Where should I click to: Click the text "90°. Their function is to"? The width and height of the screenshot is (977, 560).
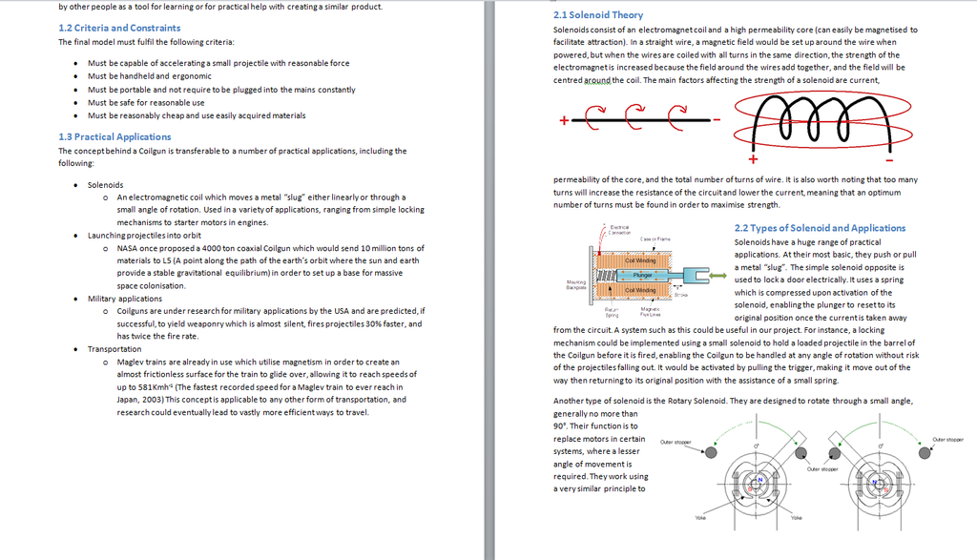click(595, 426)
